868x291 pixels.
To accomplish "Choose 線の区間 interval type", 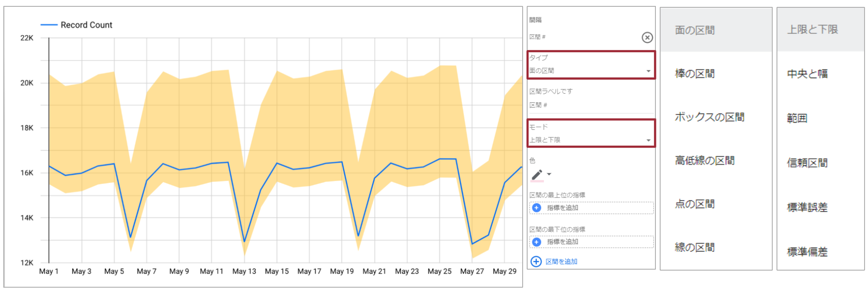I will [x=694, y=248].
